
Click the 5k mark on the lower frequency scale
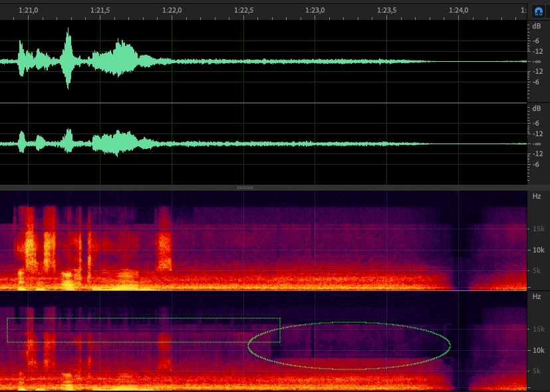tap(537, 371)
